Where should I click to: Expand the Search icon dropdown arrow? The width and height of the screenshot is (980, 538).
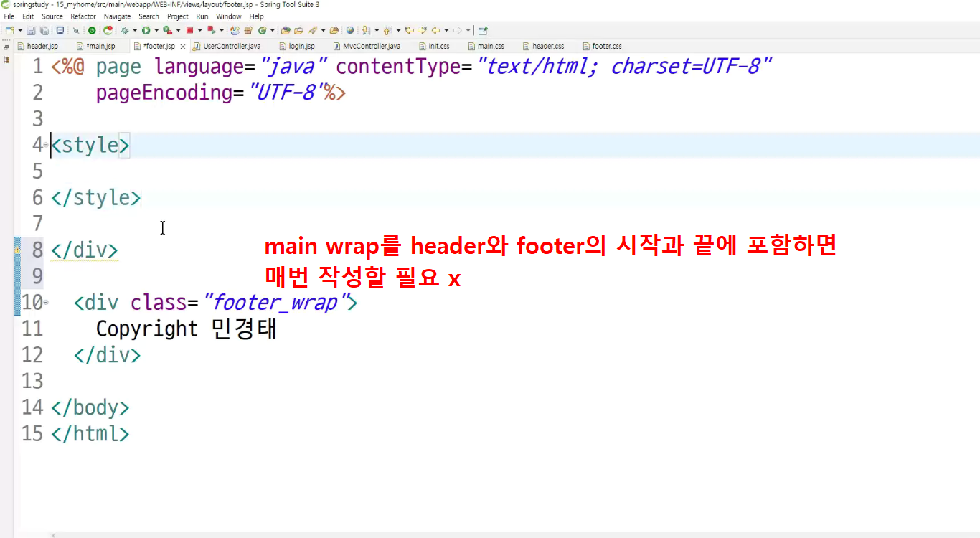(x=323, y=31)
